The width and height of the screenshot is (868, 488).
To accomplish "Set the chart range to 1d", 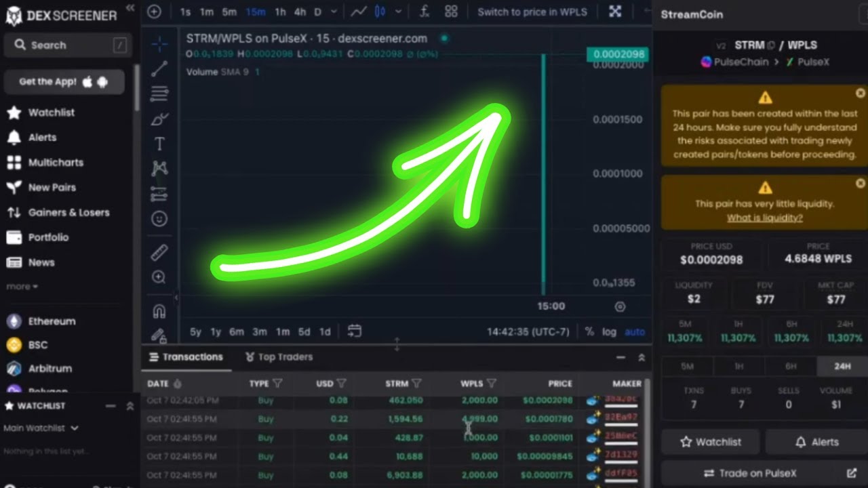I will (325, 332).
